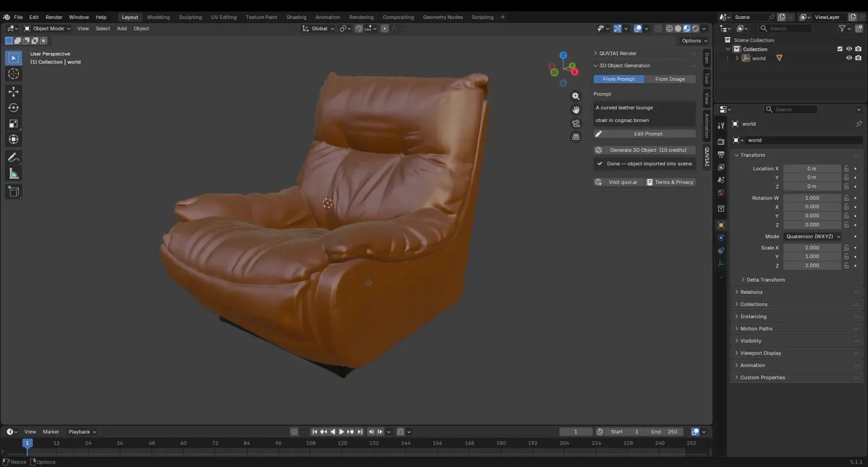
Task: Open the Render menu
Action: pyautogui.click(x=54, y=17)
